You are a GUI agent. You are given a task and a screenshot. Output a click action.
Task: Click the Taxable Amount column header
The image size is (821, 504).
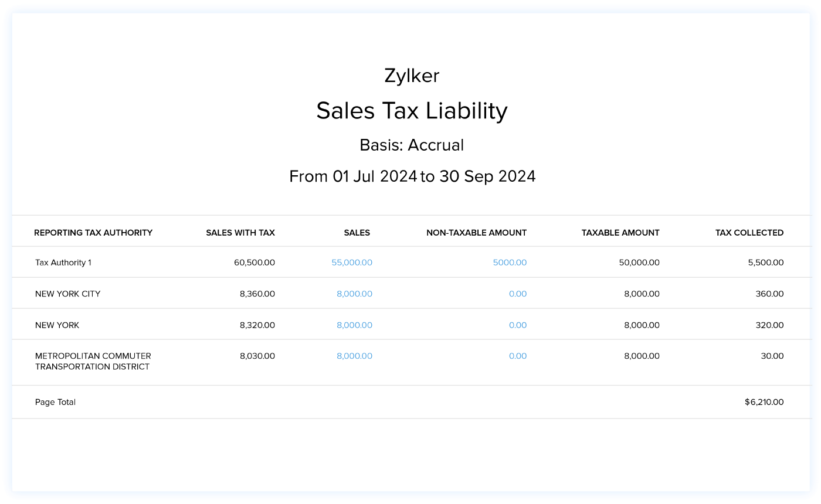(x=620, y=233)
